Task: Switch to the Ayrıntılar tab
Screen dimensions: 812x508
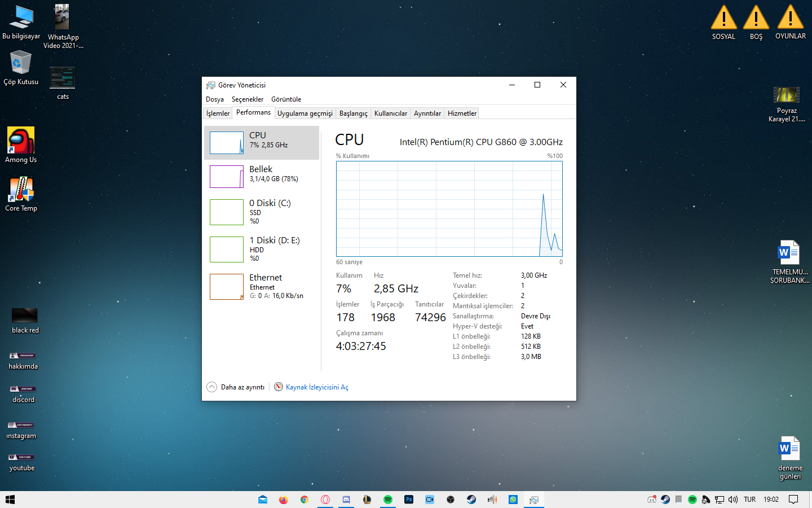Action: [x=427, y=113]
